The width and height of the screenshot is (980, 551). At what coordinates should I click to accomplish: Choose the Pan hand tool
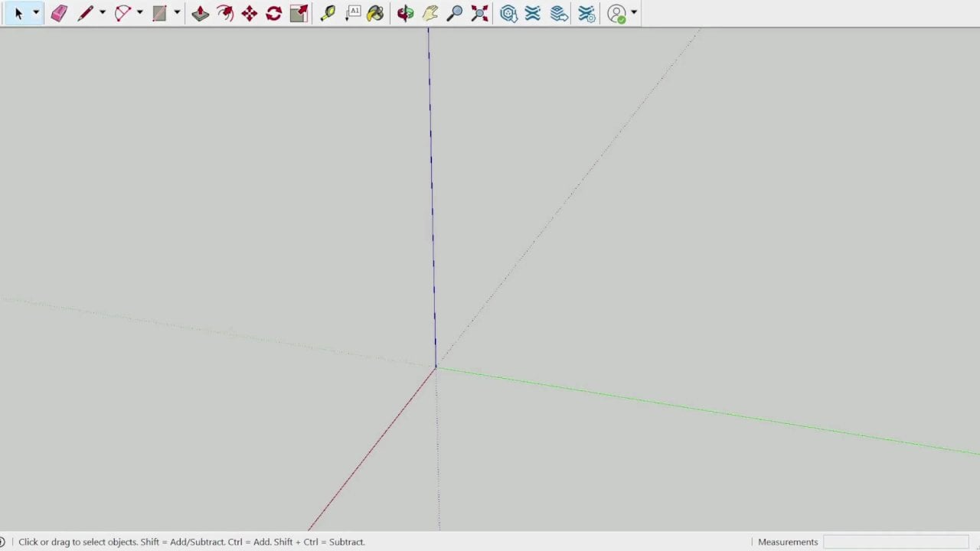point(430,13)
